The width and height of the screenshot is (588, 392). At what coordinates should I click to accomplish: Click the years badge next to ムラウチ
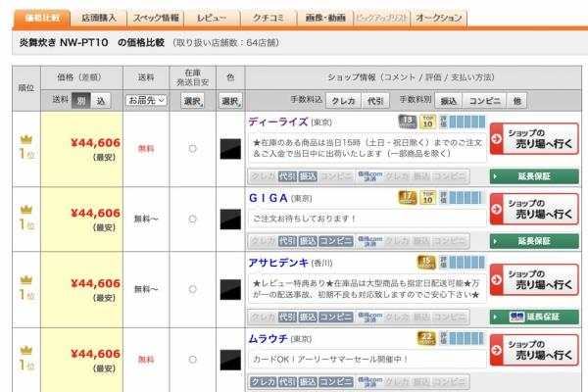point(426,338)
